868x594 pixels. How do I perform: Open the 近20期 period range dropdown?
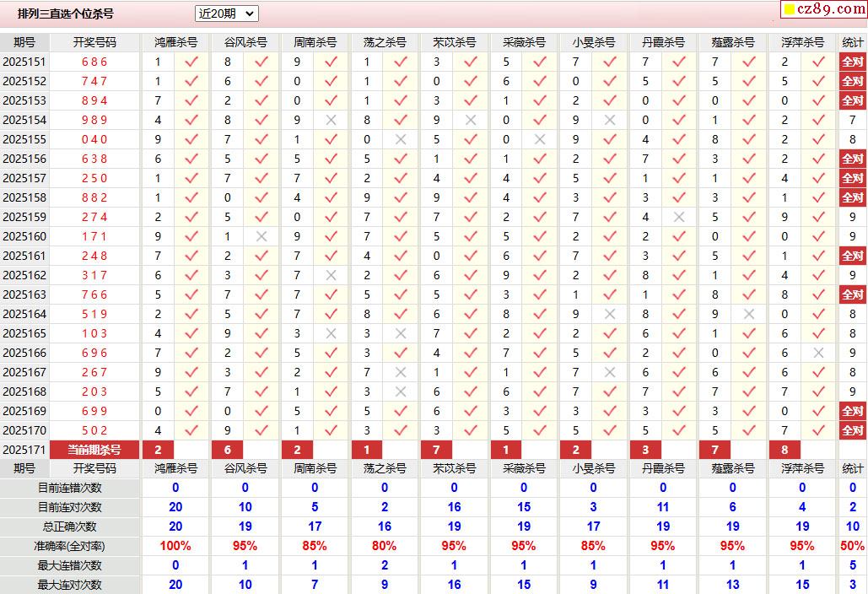[x=226, y=13]
